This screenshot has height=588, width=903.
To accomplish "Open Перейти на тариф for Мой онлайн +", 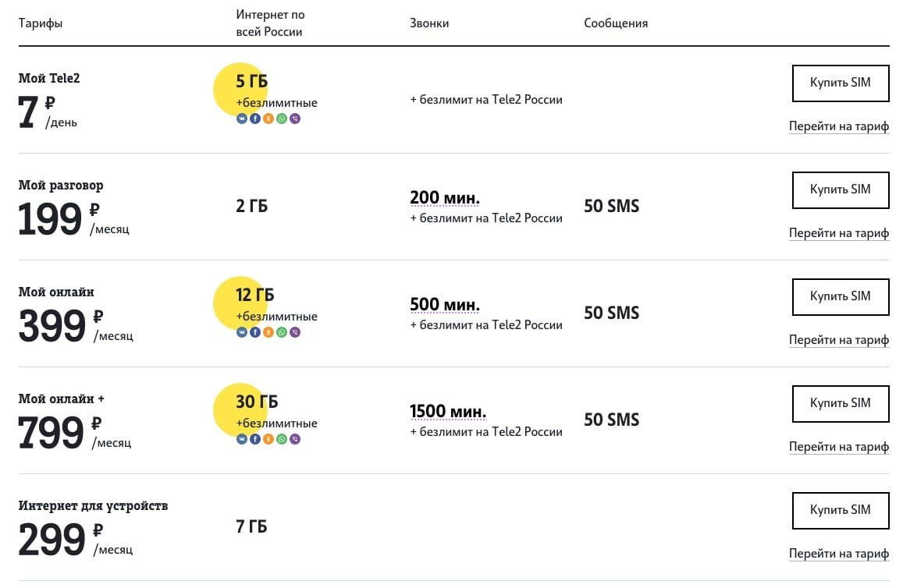I will tap(838, 447).
